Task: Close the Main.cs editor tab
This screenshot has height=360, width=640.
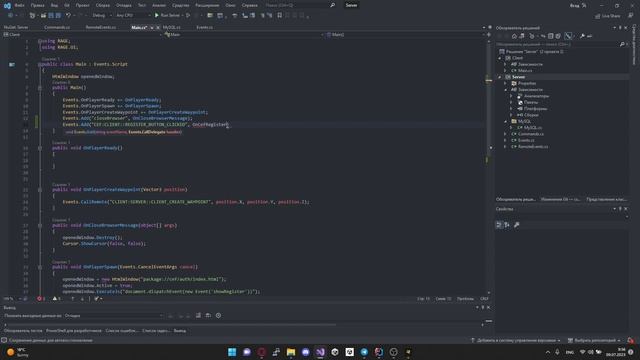Action: tap(158, 28)
